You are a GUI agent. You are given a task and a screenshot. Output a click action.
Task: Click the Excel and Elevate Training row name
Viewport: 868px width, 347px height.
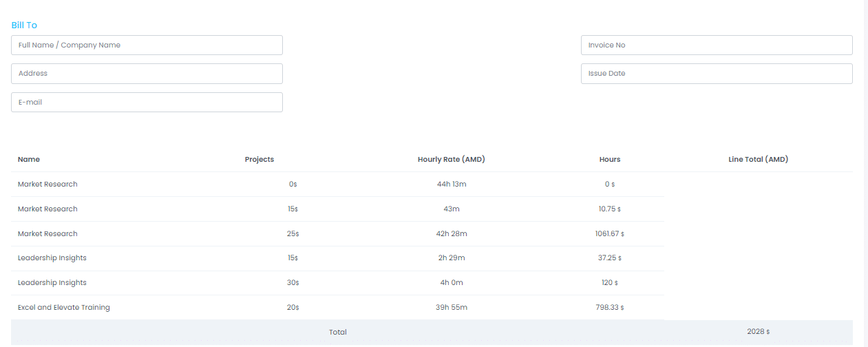click(64, 307)
